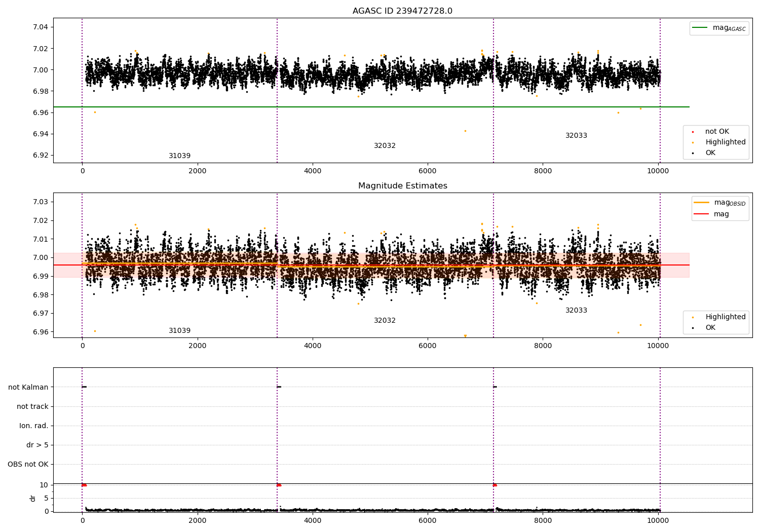Click the green mag AGASC legend line
The image size is (760, 532).
(700, 28)
